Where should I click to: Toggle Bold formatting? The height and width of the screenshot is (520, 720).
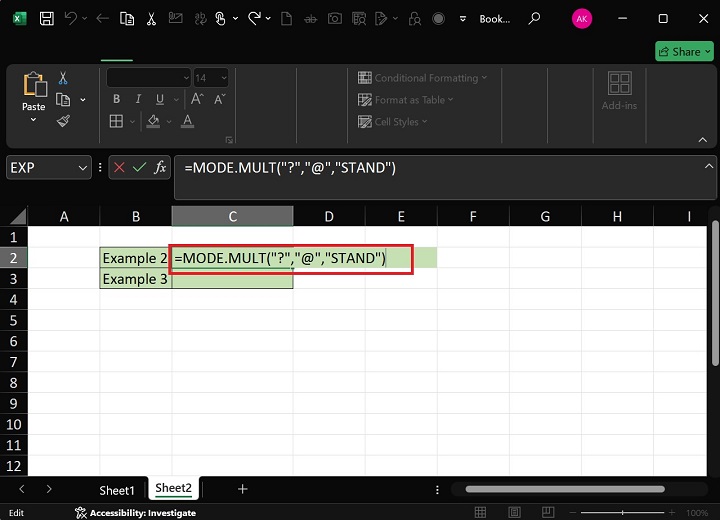tap(117, 99)
